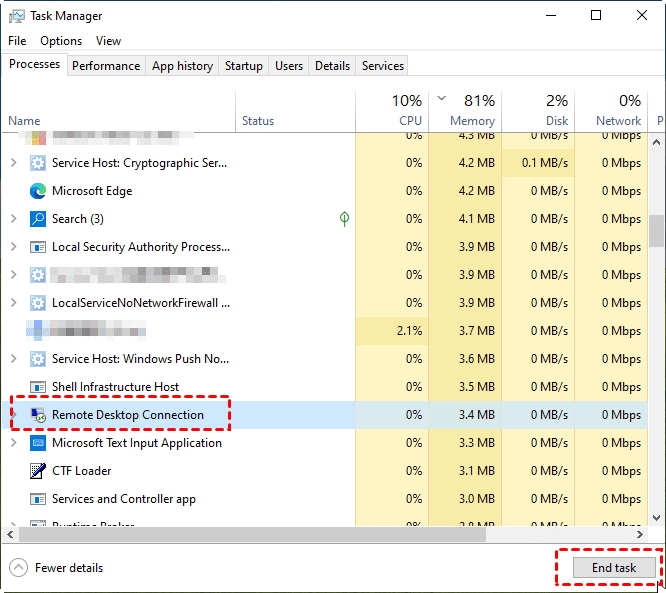Click the Local Security Authority Process icon
The height and width of the screenshot is (593, 666).
click(x=38, y=247)
